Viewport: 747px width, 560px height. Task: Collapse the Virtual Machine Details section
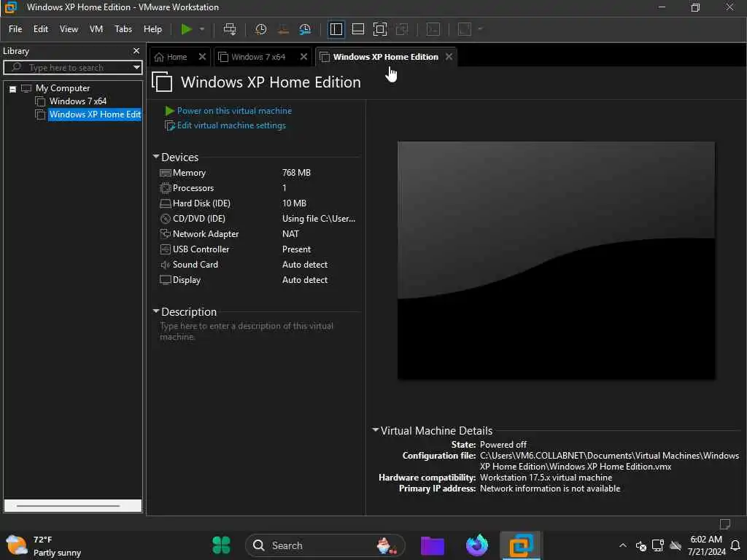376,430
